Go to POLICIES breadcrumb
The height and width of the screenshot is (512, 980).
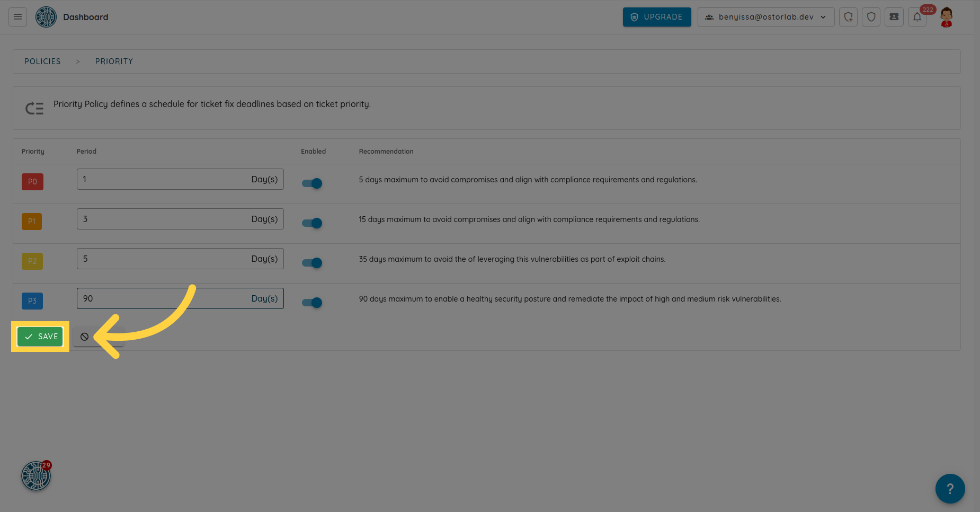coord(42,61)
